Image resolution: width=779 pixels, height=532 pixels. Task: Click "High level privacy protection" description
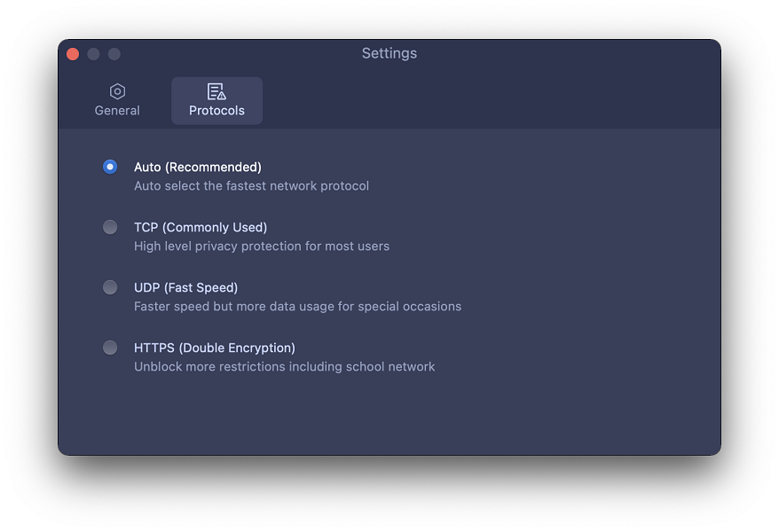261,246
